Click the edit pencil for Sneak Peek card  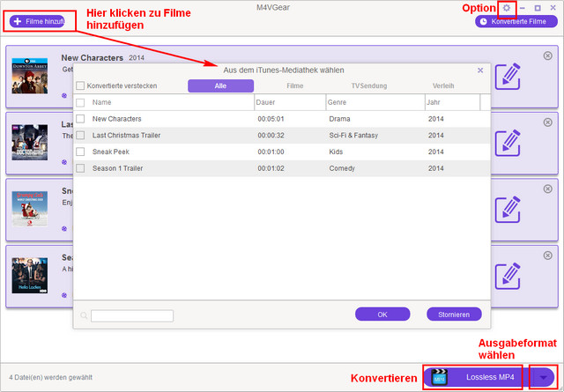coord(508,210)
